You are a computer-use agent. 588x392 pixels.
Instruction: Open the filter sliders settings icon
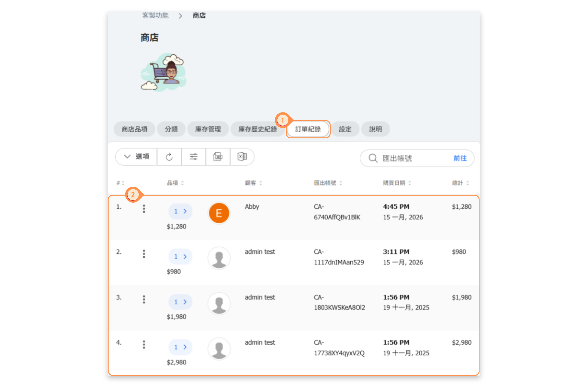[194, 157]
